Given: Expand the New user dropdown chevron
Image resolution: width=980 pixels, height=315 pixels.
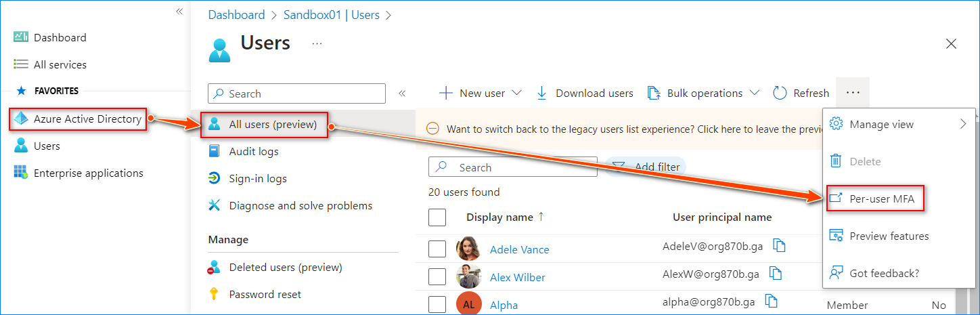Looking at the screenshot, I should pos(516,93).
